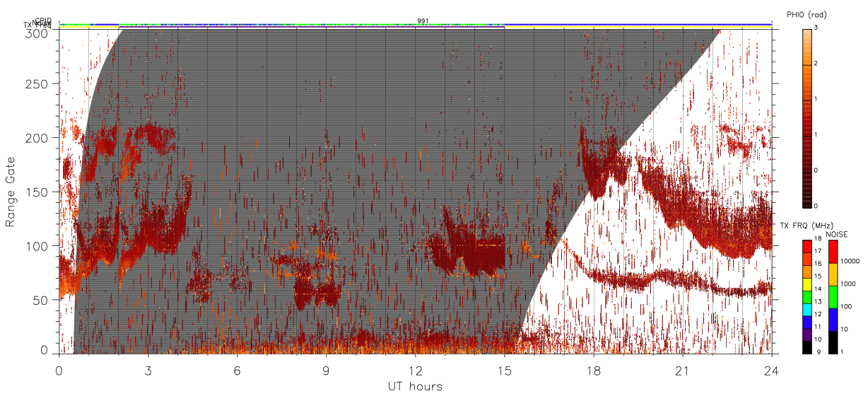Click the red 17–18 MHz TX FRQ swatch
Image resolution: width=868 pixels, height=401 pixels.
807,247
